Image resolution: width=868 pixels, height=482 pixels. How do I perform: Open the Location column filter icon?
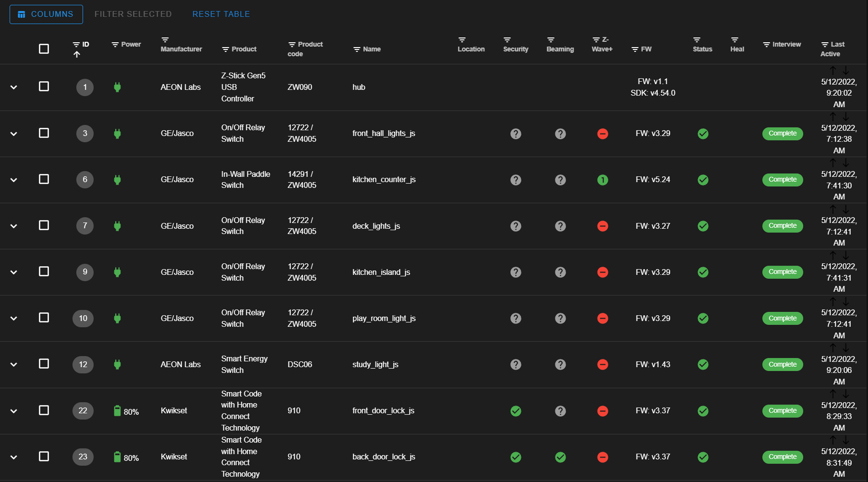(462, 40)
